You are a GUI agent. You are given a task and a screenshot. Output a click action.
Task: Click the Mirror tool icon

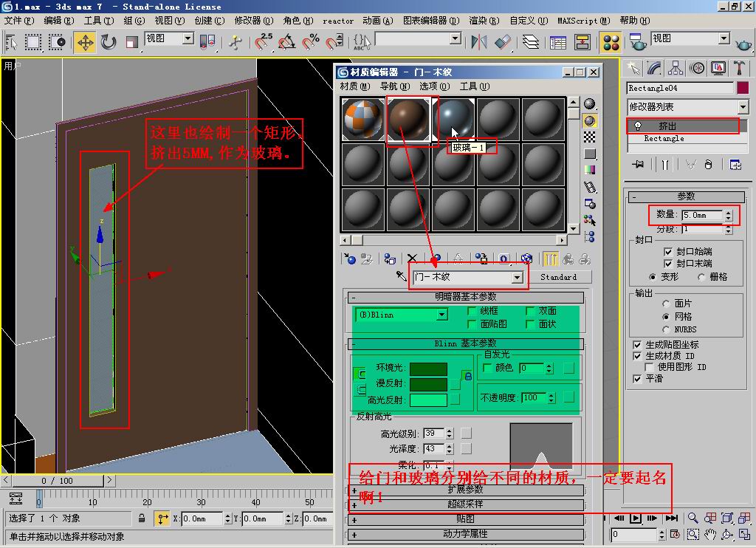[x=479, y=42]
